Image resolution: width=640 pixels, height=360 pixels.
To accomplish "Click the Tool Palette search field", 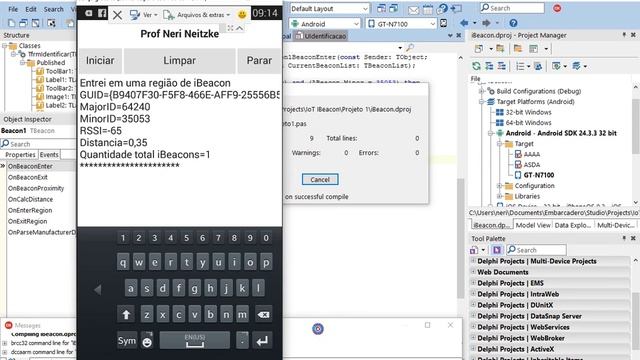I will pos(536,250).
